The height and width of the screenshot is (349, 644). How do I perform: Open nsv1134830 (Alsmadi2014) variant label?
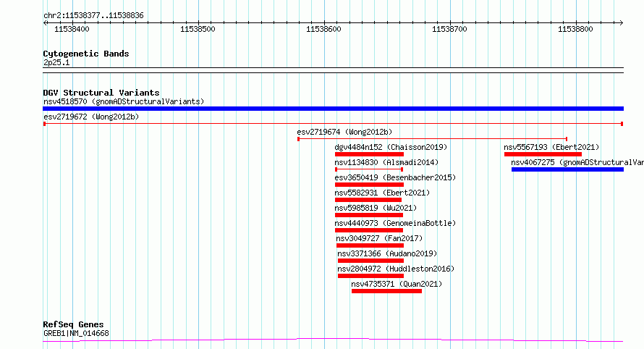(386, 162)
